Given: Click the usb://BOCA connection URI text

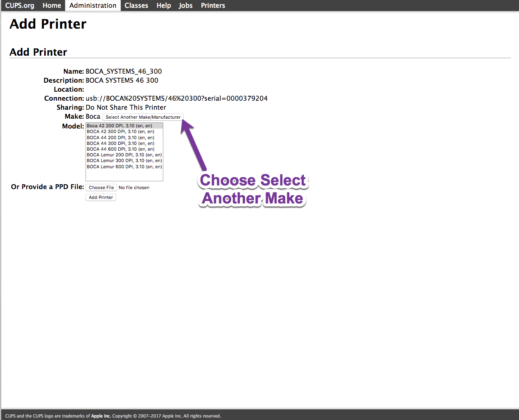Looking at the screenshot, I should (176, 98).
